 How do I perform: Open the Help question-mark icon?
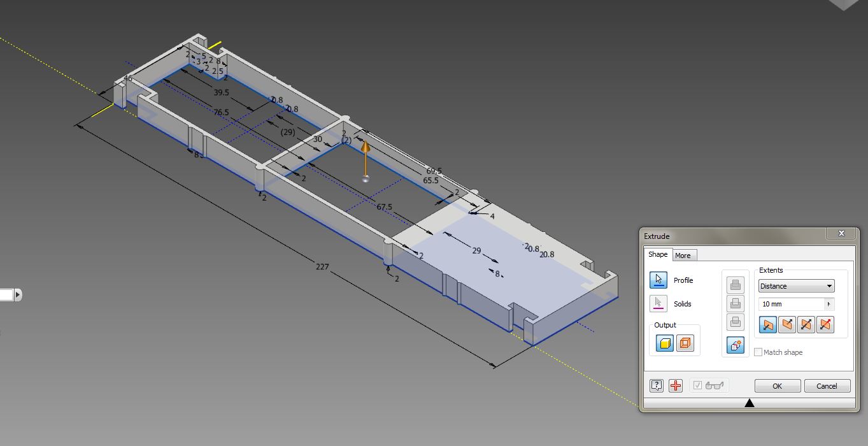tap(657, 385)
